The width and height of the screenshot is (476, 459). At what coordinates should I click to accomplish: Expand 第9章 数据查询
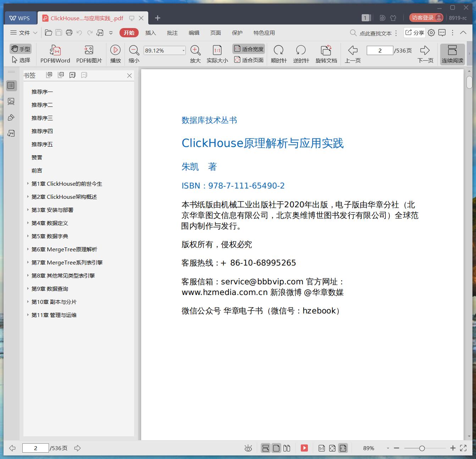pyautogui.click(x=28, y=289)
